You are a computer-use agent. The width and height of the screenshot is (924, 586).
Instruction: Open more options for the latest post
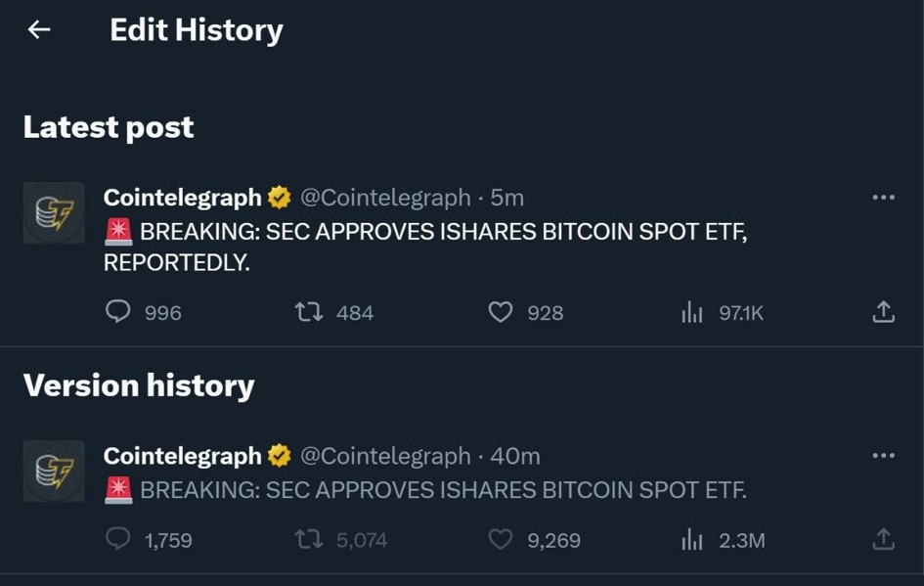883,198
